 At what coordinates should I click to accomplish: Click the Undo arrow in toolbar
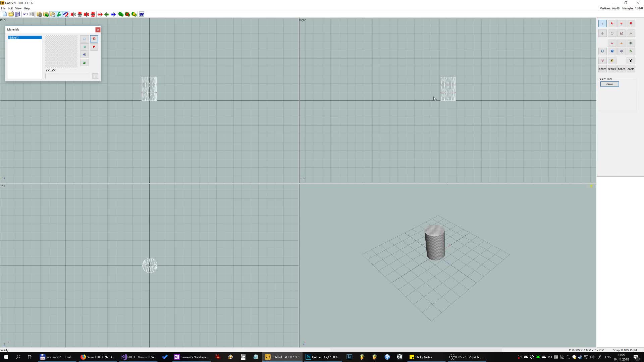click(x=25, y=14)
